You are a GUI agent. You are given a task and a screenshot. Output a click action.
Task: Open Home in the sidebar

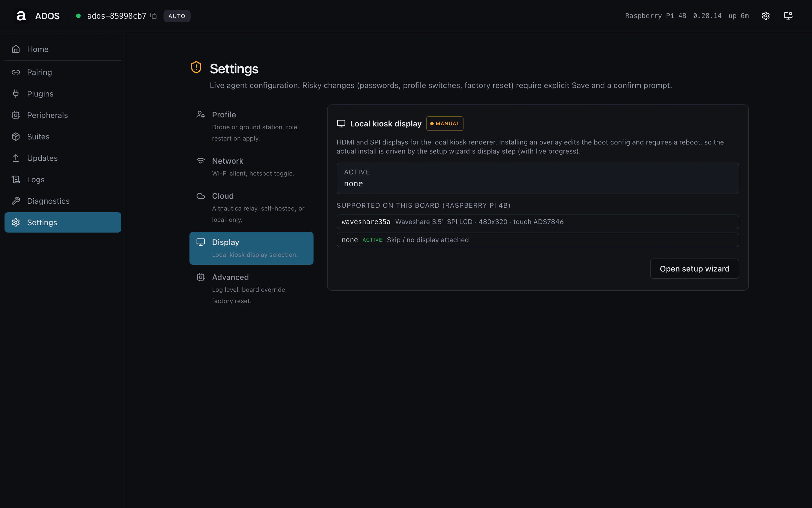[x=63, y=49]
